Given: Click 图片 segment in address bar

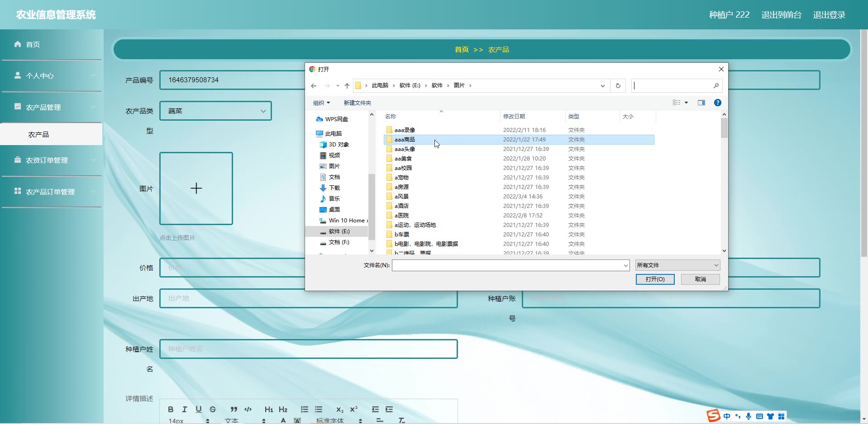Looking at the screenshot, I should 459,85.
